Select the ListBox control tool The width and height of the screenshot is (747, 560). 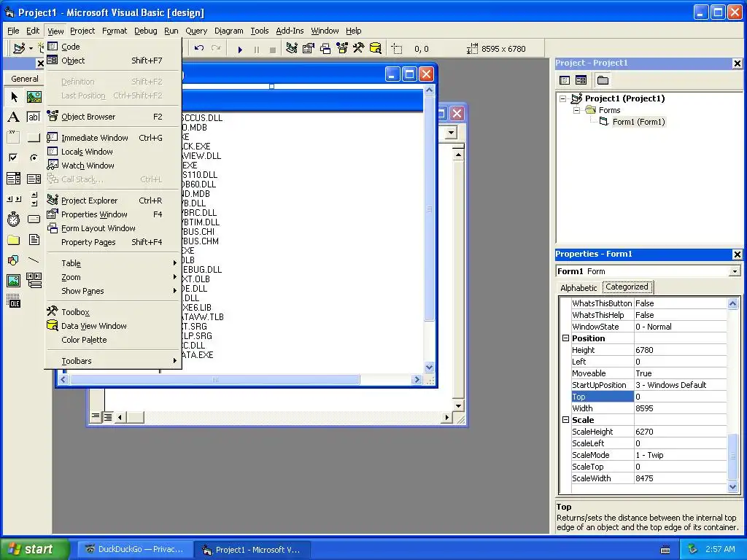point(34,179)
